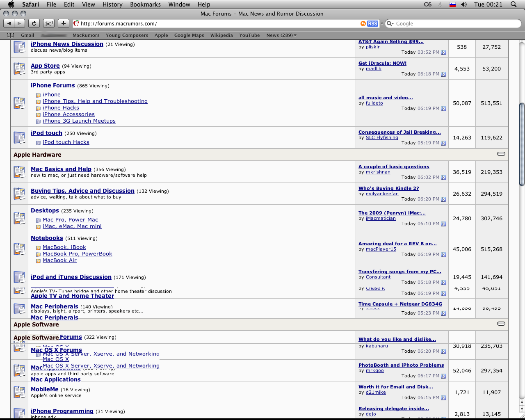The image size is (525, 420).
Task: Open the Buying Tips, Advice and Discussion forum
Action: click(x=82, y=191)
